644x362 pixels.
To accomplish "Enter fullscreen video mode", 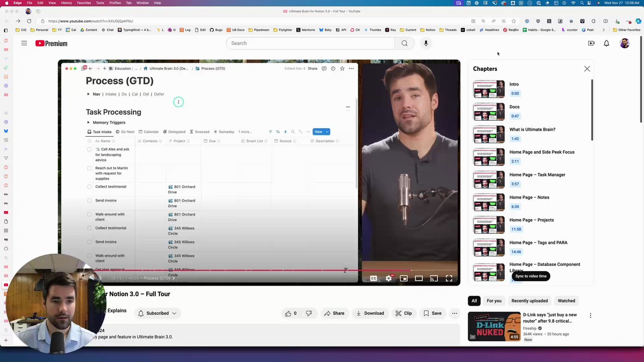I will click(449, 278).
